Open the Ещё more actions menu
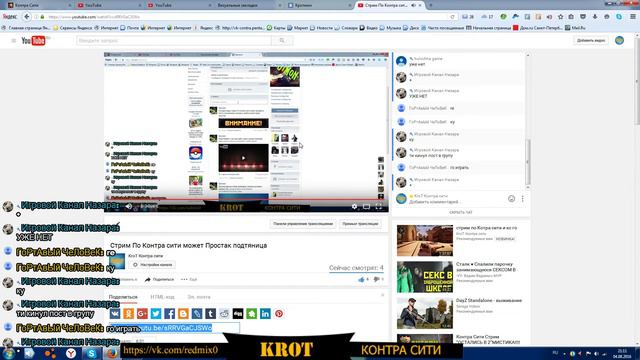 point(189,280)
